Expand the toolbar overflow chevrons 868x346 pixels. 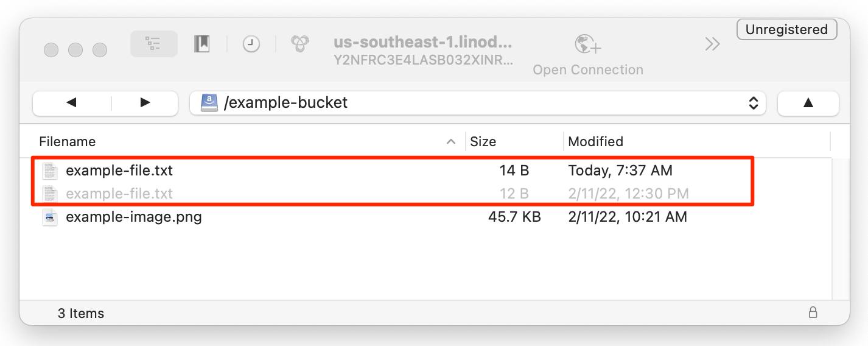[712, 44]
